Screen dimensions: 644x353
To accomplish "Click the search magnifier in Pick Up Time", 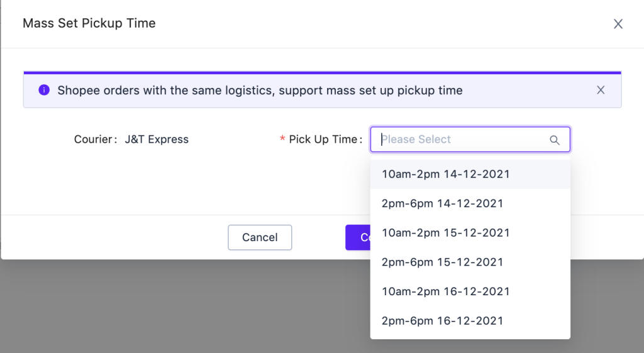I will pos(555,140).
